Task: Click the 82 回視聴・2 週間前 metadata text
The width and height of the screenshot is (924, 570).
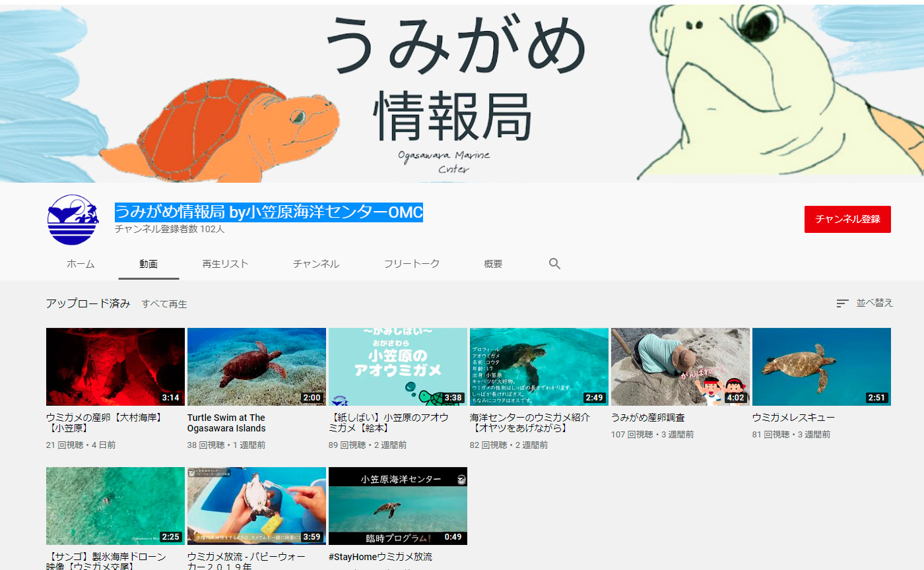Action: click(509, 445)
